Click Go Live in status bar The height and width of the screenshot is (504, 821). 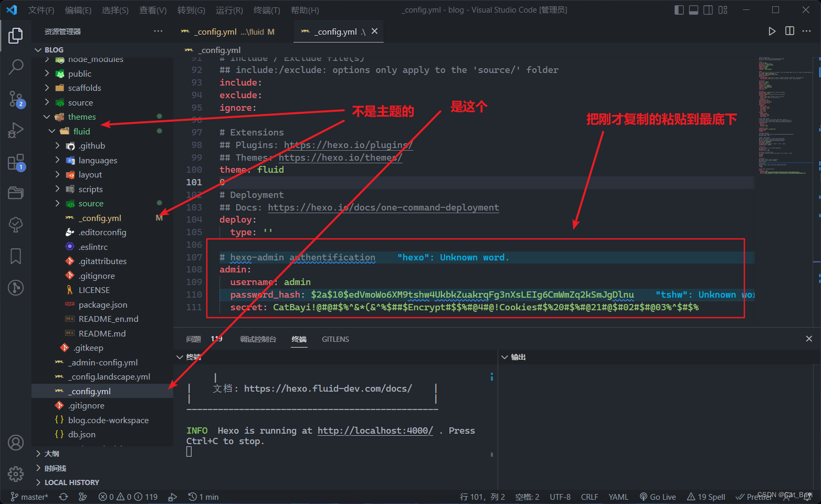click(658, 497)
